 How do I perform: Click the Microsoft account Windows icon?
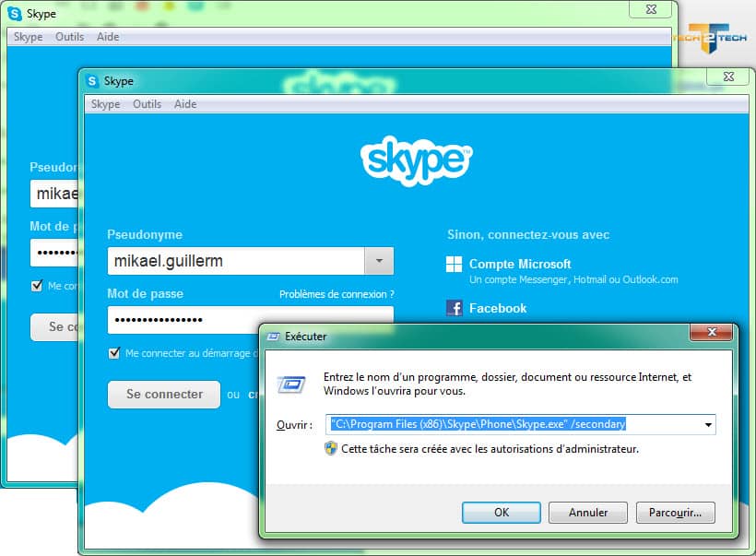pyautogui.click(x=454, y=265)
